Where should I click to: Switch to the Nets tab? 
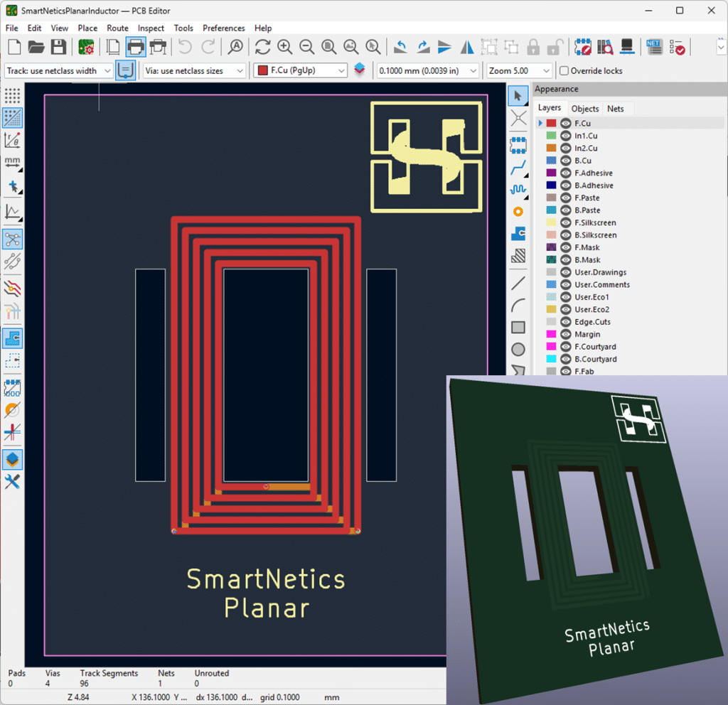(x=615, y=109)
